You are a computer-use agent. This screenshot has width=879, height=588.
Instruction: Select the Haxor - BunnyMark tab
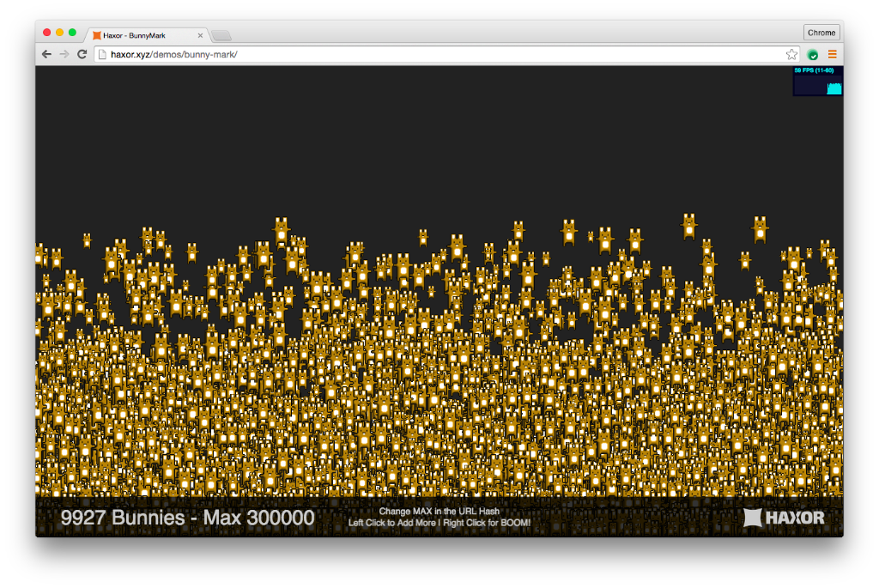tap(147, 35)
